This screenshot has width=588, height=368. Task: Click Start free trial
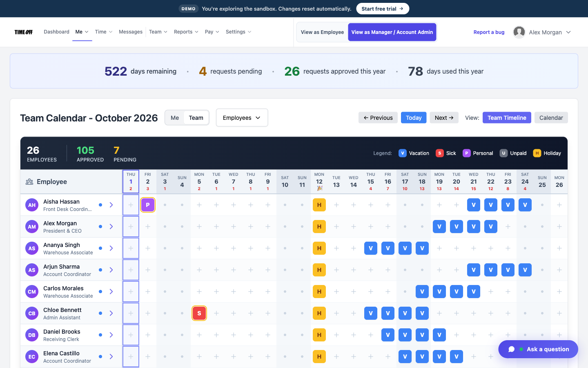383,9
